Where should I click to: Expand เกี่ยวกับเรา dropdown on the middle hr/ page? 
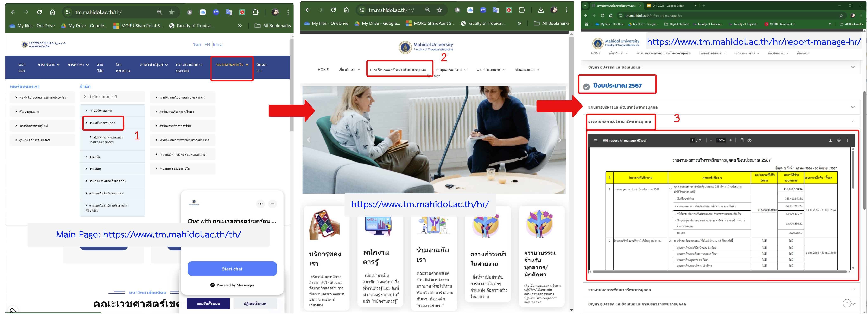pos(349,70)
